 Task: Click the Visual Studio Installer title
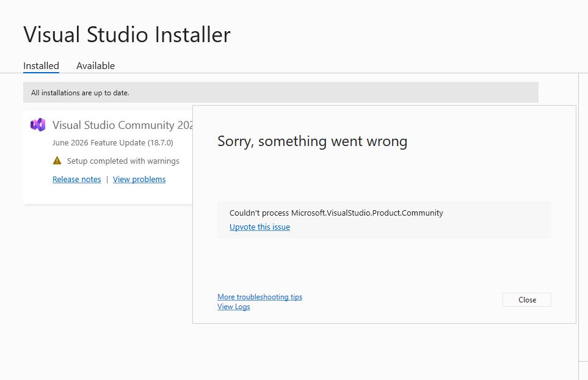coord(127,34)
